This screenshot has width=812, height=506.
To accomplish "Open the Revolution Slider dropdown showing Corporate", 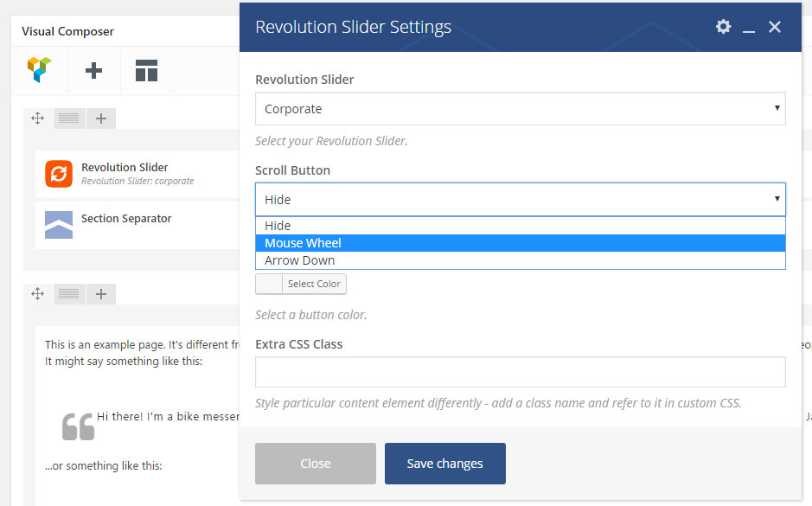I will (x=520, y=109).
